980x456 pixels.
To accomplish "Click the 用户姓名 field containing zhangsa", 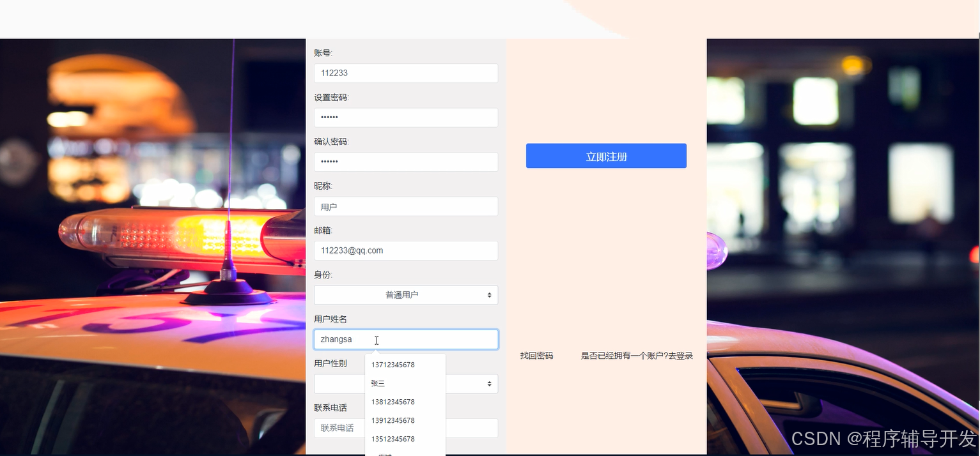I will tap(406, 339).
